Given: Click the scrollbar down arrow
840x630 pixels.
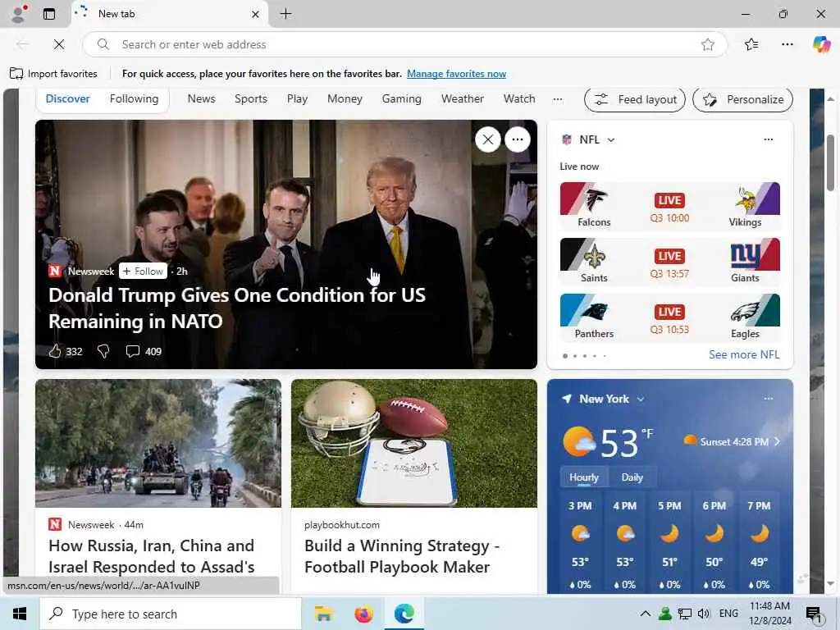Looking at the screenshot, I should 830,584.
